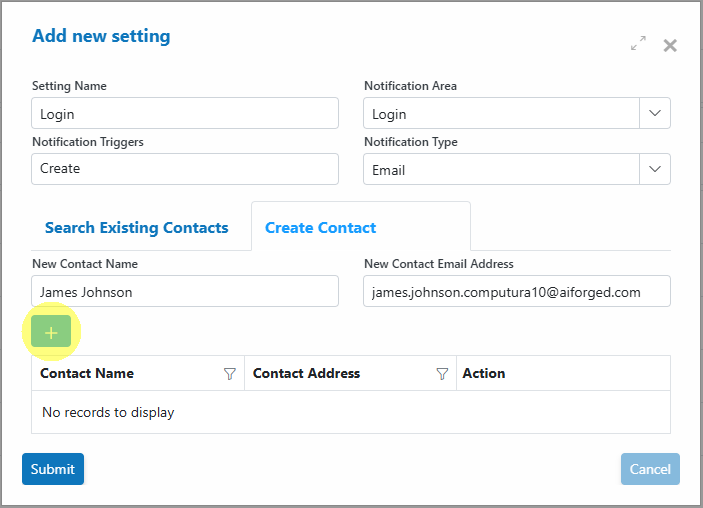The image size is (703, 508).
Task: Click into the Notification Triggers field
Action: (x=185, y=169)
